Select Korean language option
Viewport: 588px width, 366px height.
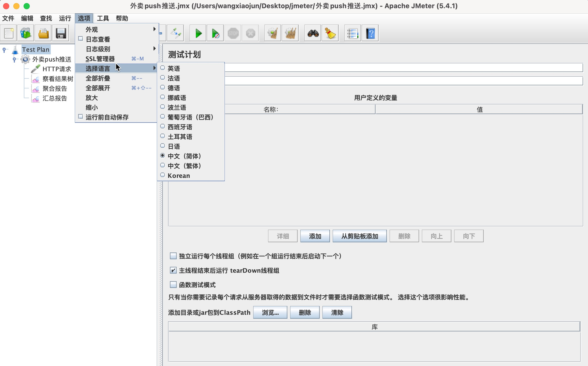click(179, 176)
